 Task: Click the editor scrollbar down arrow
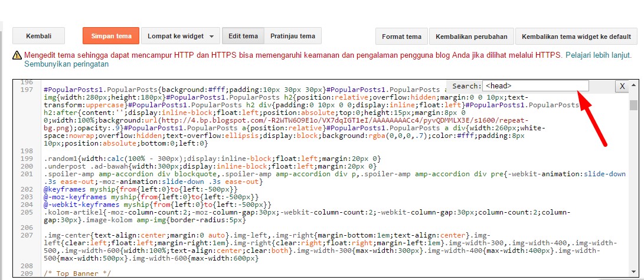click(633, 272)
